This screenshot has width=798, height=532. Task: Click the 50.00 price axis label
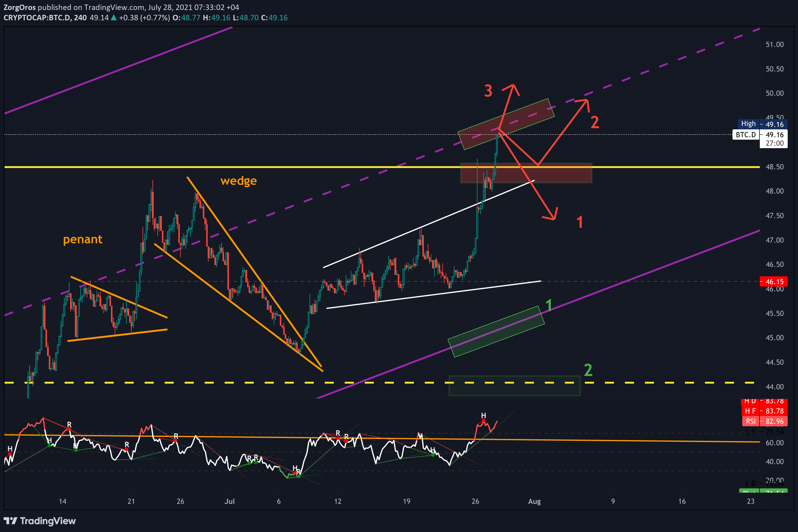pos(775,93)
